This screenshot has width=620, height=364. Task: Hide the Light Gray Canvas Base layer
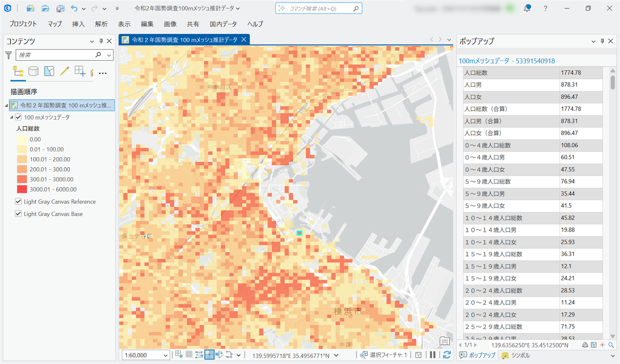(x=19, y=214)
